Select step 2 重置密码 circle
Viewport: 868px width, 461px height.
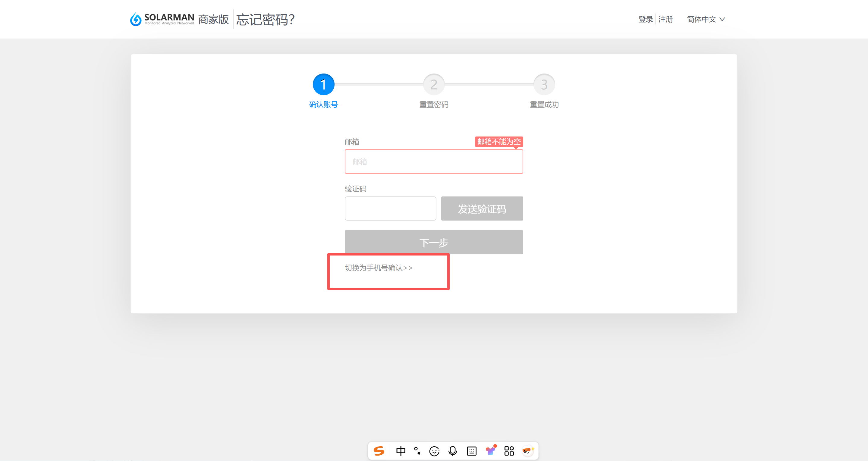point(434,84)
